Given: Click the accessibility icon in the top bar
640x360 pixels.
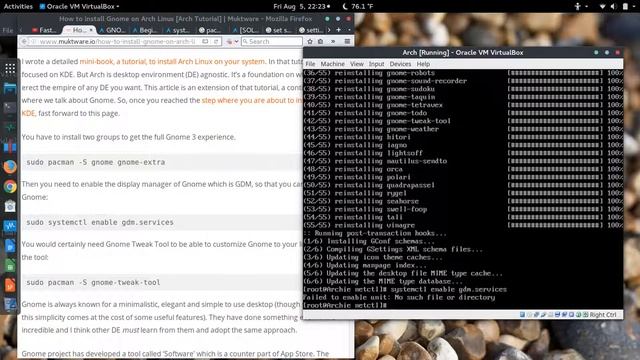Looking at the screenshot, I should point(578,6).
